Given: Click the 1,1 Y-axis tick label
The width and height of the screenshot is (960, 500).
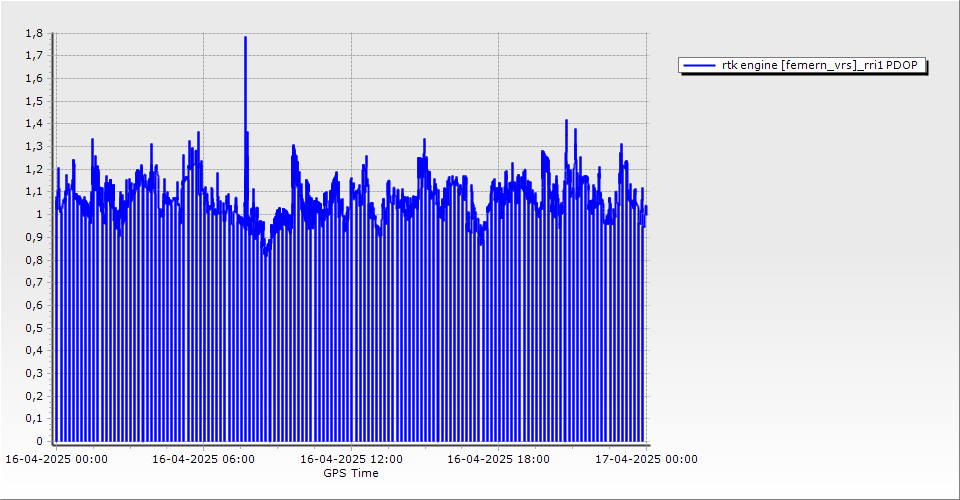Looking at the screenshot, I should (33, 192).
